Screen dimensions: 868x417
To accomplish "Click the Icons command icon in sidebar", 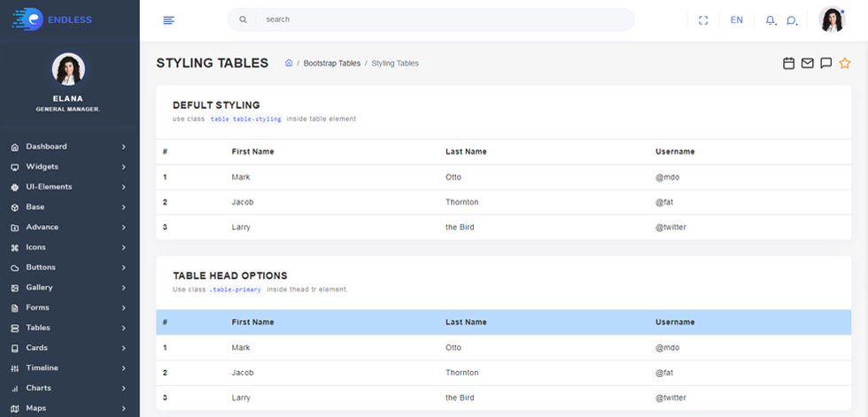I will (x=15, y=248).
